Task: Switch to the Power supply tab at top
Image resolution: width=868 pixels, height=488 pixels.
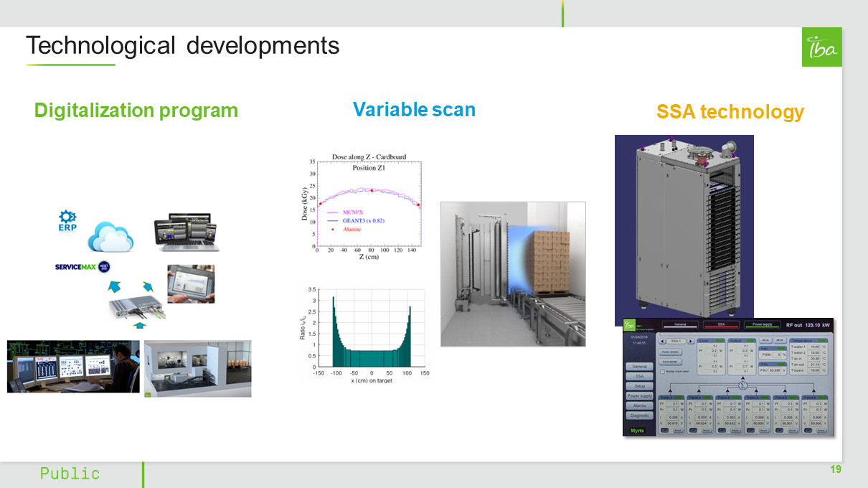Action: [761, 324]
